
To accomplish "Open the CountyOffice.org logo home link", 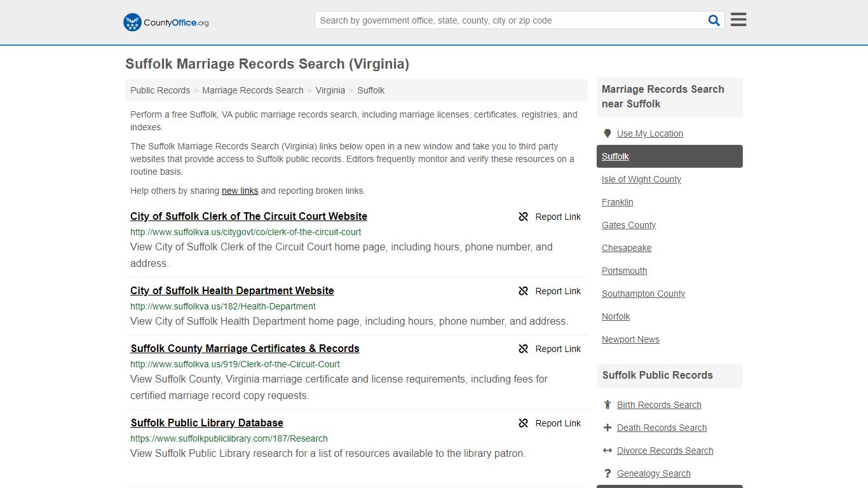I will [166, 22].
